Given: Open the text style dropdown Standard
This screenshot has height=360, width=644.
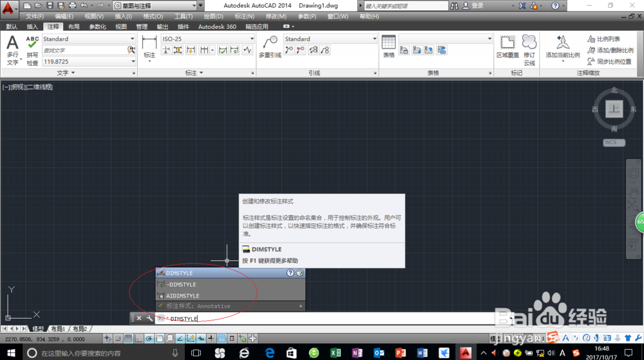Looking at the screenshot, I should 89,39.
